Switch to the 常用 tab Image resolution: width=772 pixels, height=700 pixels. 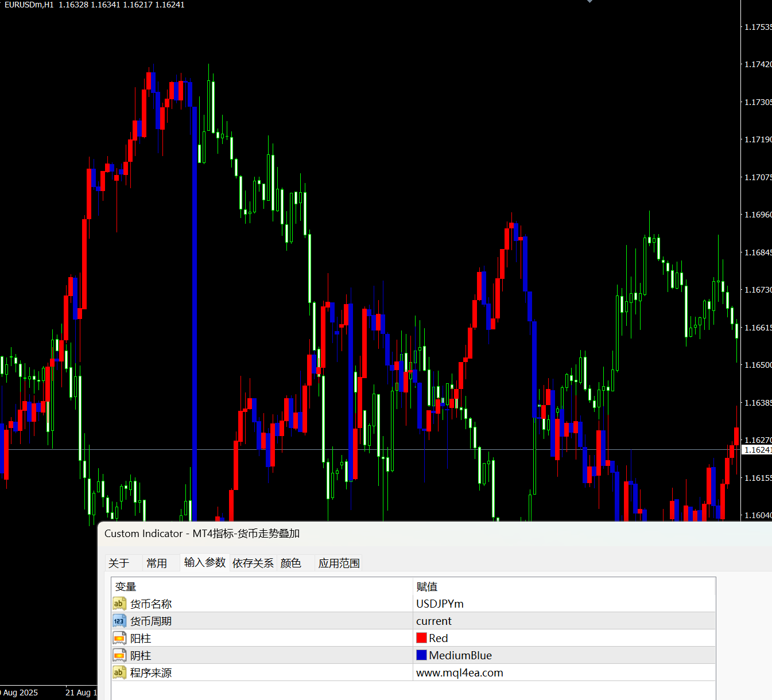[x=157, y=563]
